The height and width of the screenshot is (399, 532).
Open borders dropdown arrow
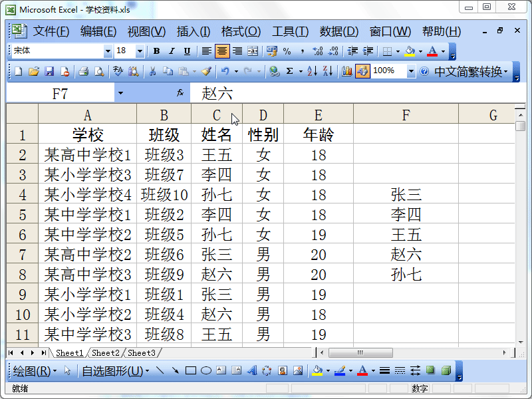398,52
